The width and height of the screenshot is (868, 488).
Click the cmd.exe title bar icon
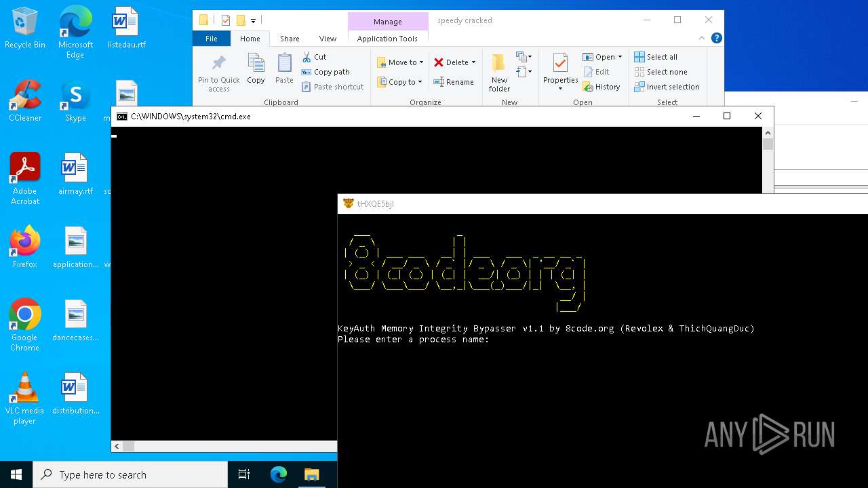click(x=122, y=117)
